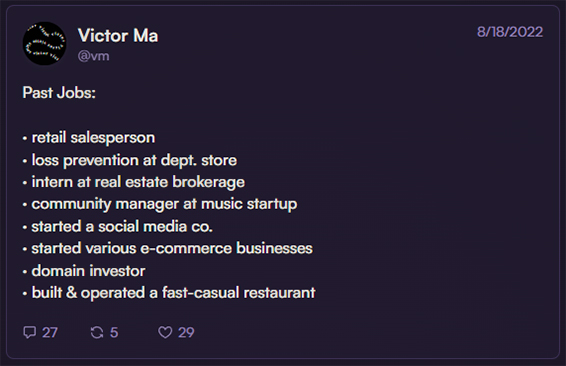This screenshot has width=566, height=366.
Task: Like the post with heart icon
Action: [165, 332]
